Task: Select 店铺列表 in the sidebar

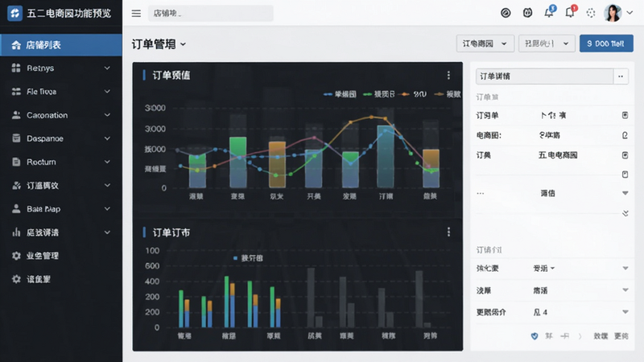Action: click(x=61, y=45)
